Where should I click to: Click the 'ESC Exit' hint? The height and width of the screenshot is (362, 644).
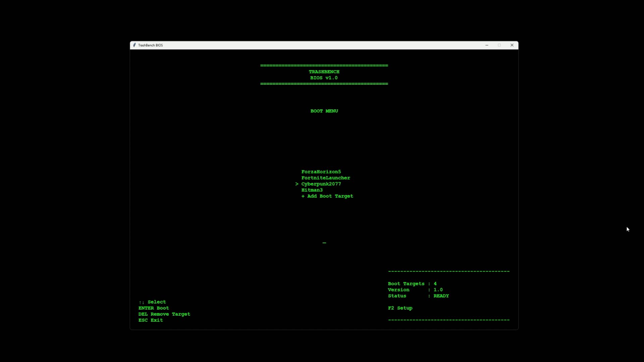click(151, 320)
